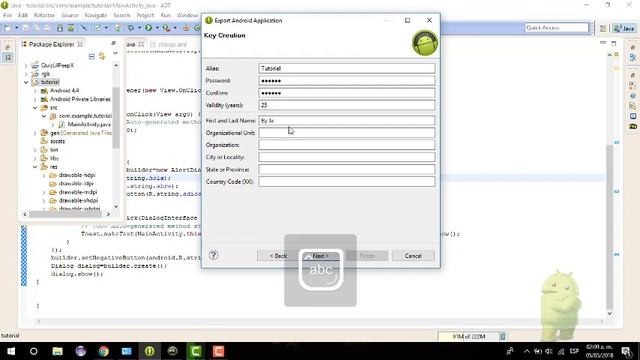Viewport: 640px width, 360px height.
Task: Click the heap status memory indicator
Action: coord(469,336)
